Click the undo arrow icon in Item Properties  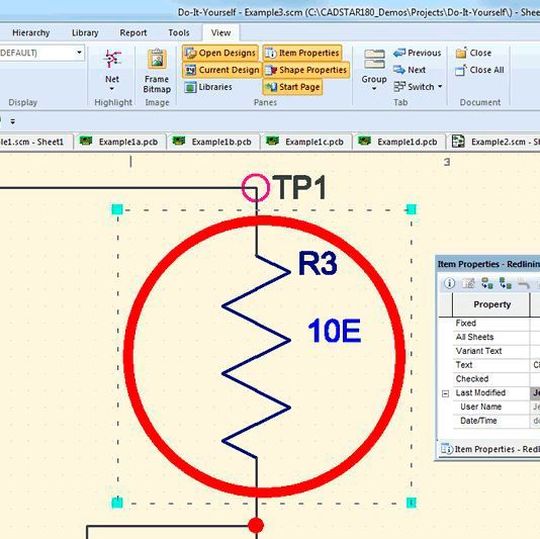click(524, 284)
